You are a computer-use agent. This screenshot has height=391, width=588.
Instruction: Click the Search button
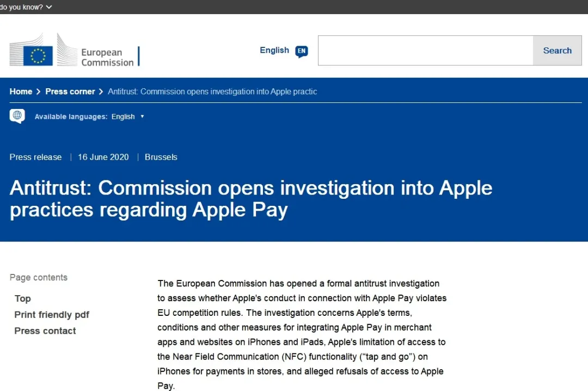pyautogui.click(x=558, y=51)
